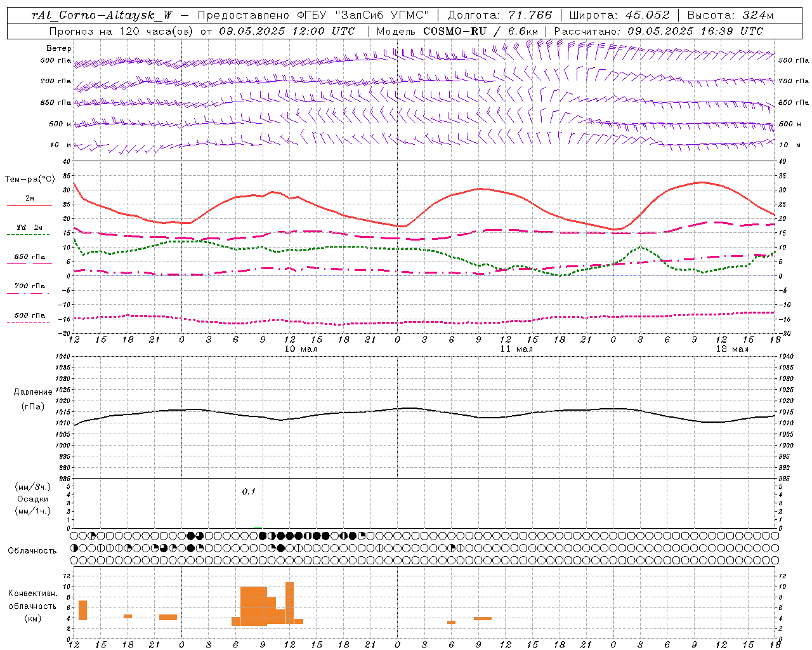812x650 pixels.
Task: Click the Модель COSMO-RU / 6.6км text
Action: [x=457, y=31]
